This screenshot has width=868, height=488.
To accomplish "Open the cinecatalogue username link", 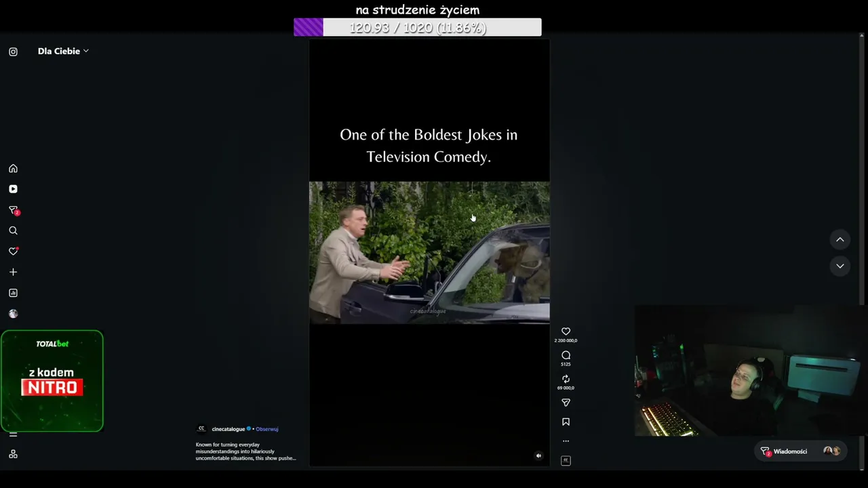I will [x=228, y=429].
